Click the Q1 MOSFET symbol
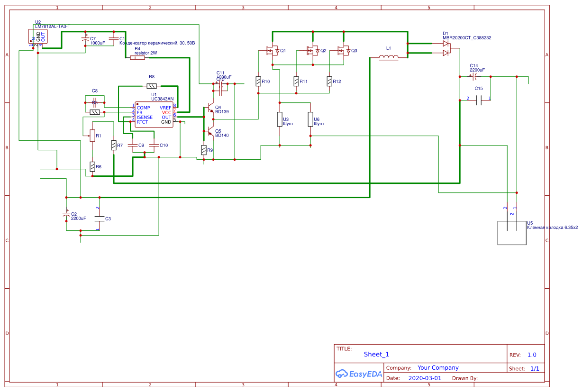Image resolution: width=582 pixels, height=392 pixels. 272,50
